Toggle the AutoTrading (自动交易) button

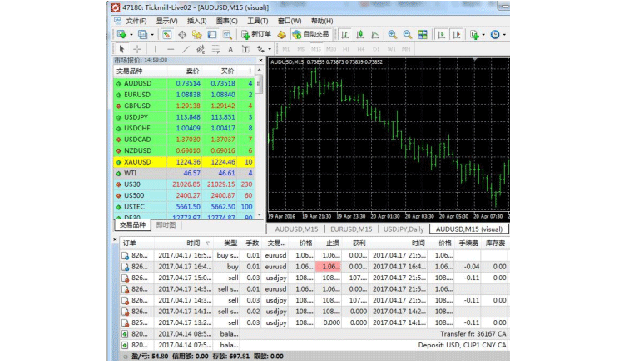click(310, 34)
